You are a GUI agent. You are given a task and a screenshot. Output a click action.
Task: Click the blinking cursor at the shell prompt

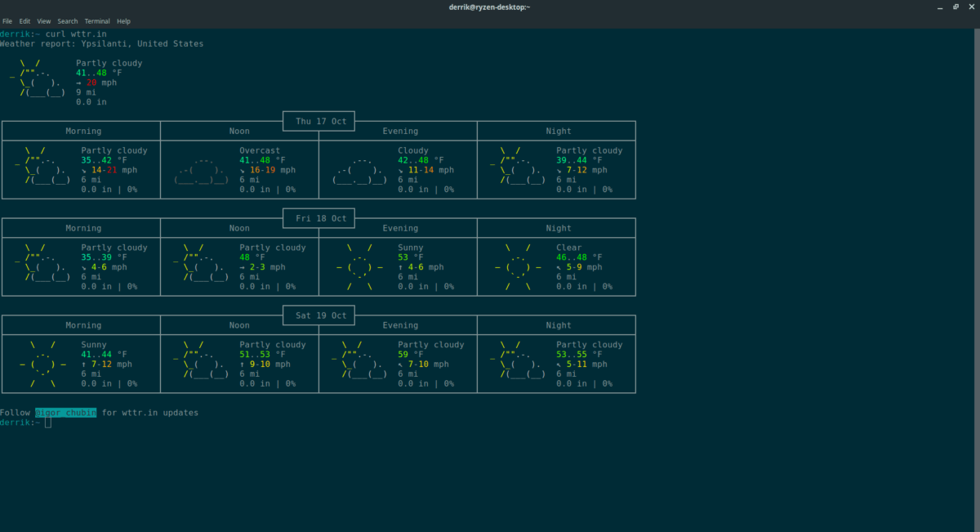47,422
